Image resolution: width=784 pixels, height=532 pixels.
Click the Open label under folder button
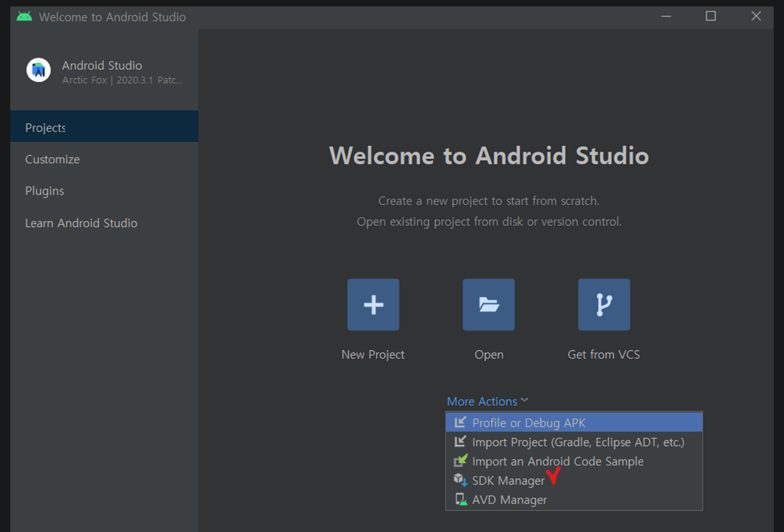[x=489, y=355]
